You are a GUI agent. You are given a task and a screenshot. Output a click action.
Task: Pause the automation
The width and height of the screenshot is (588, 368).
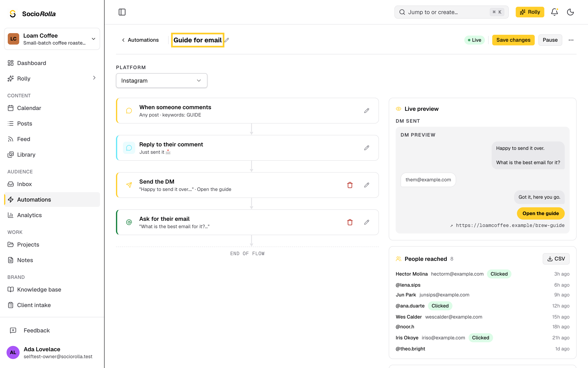click(x=550, y=40)
